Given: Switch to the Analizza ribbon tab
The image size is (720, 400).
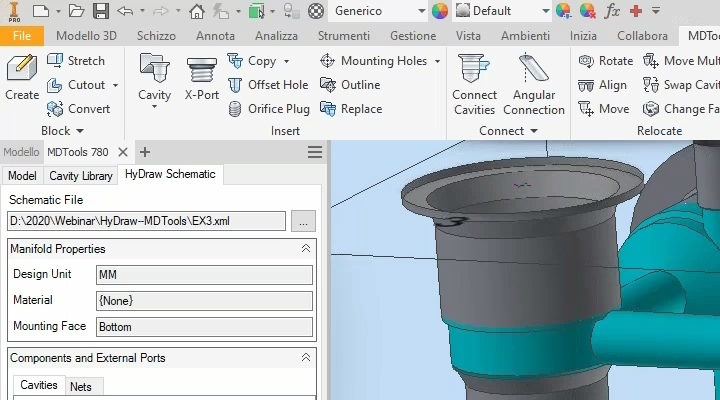Looking at the screenshot, I should coord(276,36).
